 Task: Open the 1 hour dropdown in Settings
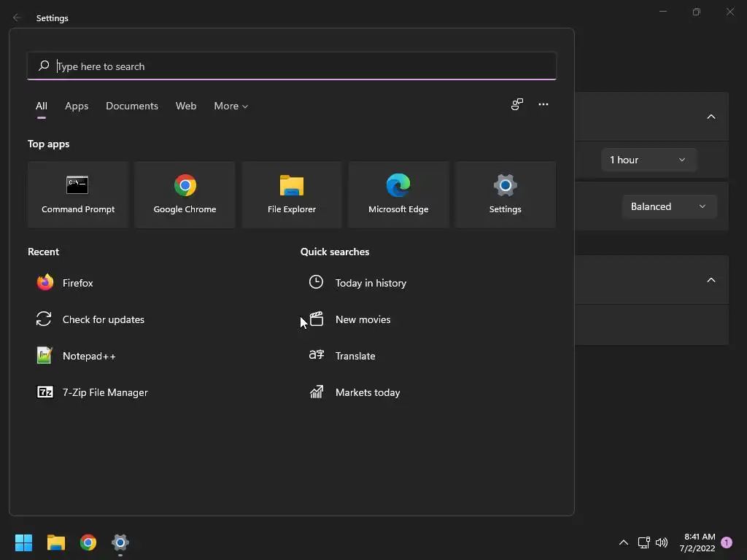[x=649, y=160]
